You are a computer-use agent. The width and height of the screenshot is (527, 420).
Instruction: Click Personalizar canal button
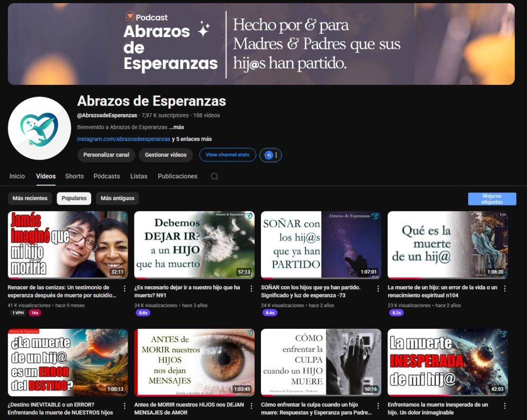tap(106, 155)
